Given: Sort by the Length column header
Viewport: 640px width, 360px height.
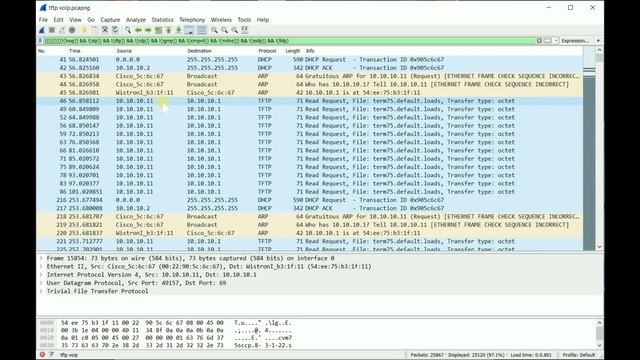Looking at the screenshot, I should click(293, 51).
